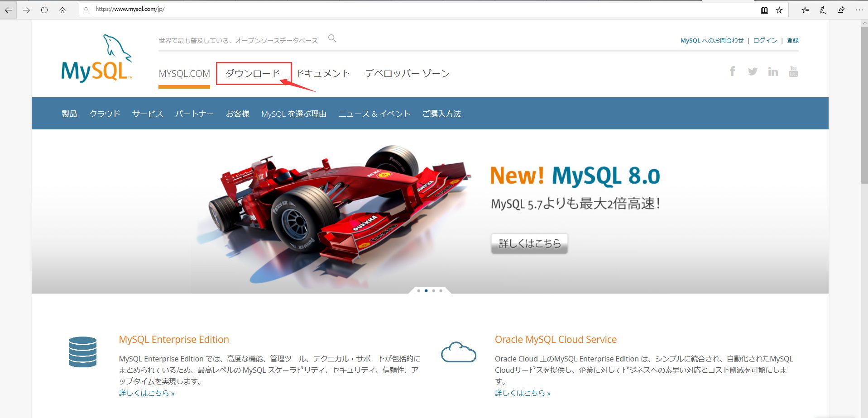Click MySQL へのお問合わせ link

(x=712, y=40)
